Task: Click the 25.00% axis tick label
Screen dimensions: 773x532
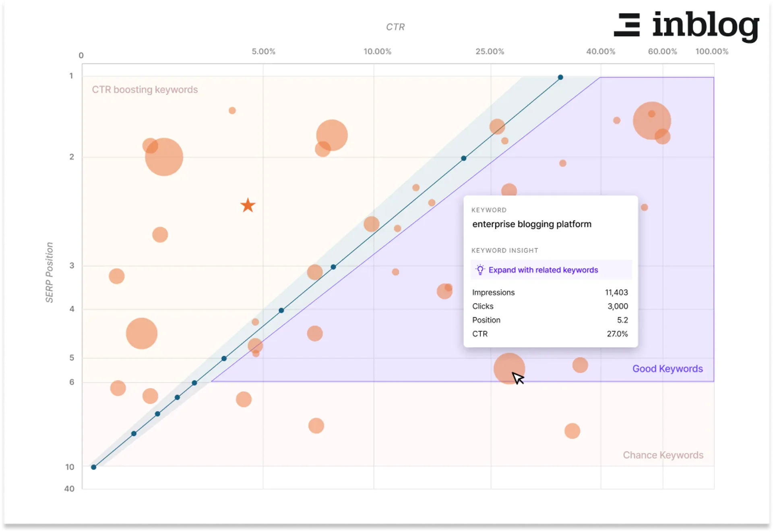Action: point(490,51)
